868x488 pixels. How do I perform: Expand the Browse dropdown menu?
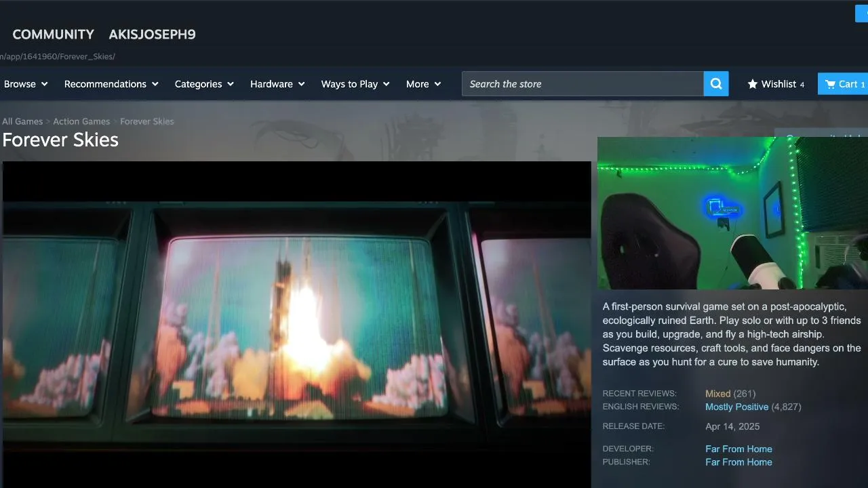click(26, 84)
